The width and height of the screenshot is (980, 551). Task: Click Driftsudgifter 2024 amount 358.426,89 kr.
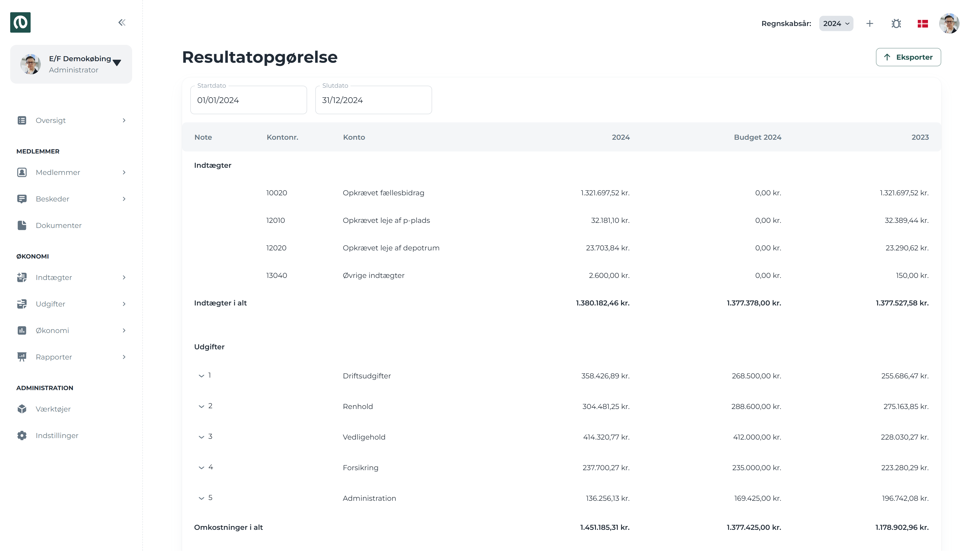[605, 376]
